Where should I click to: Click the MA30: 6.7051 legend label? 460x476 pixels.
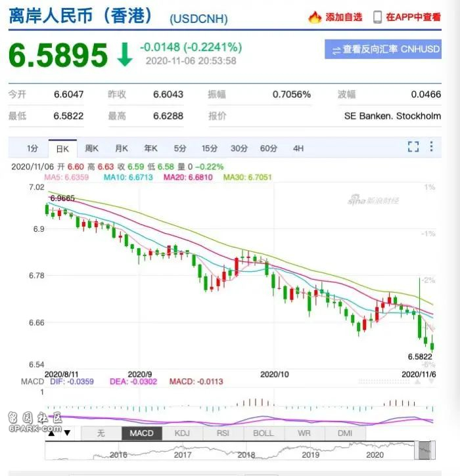pyautogui.click(x=248, y=177)
